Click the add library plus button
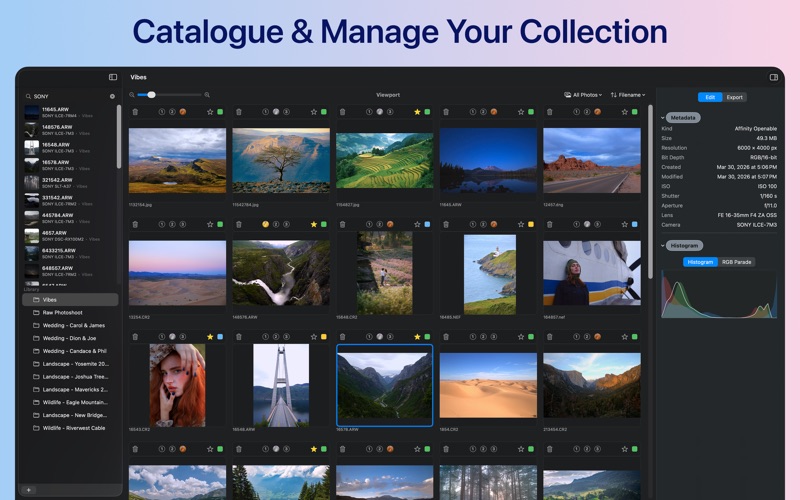800x500 pixels. tap(29, 490)
